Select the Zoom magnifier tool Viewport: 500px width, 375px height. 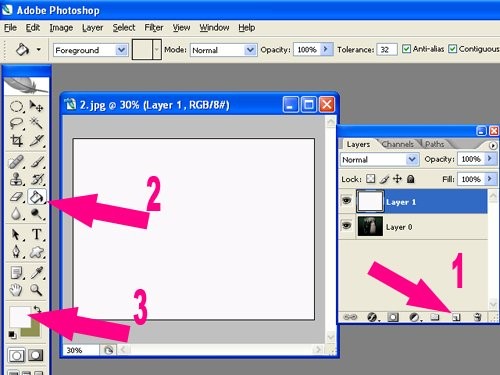pos(36,290)
